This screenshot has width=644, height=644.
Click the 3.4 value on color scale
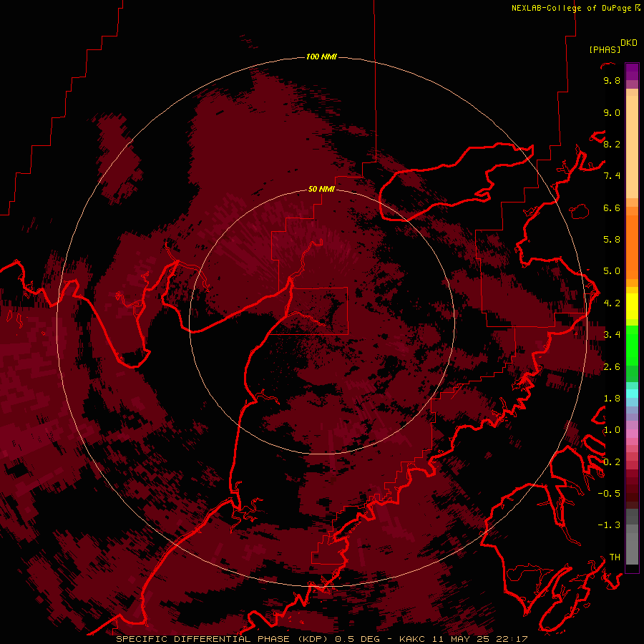tap(612, 335)
